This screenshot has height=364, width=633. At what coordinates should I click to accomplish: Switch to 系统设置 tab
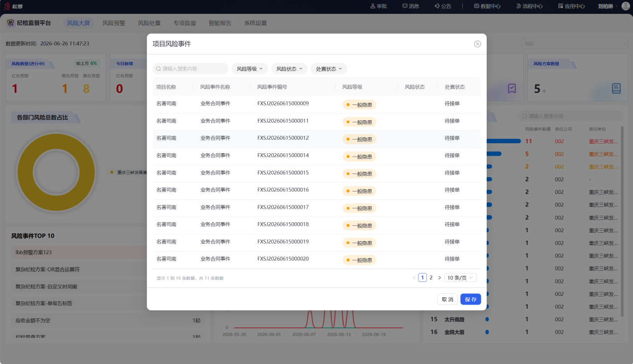255,23
